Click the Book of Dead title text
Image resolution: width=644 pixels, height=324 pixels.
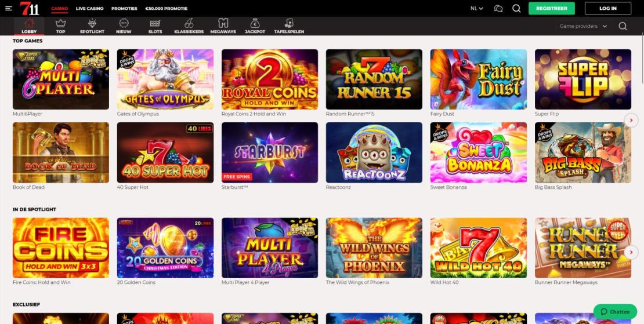click(x=28, y=187)
